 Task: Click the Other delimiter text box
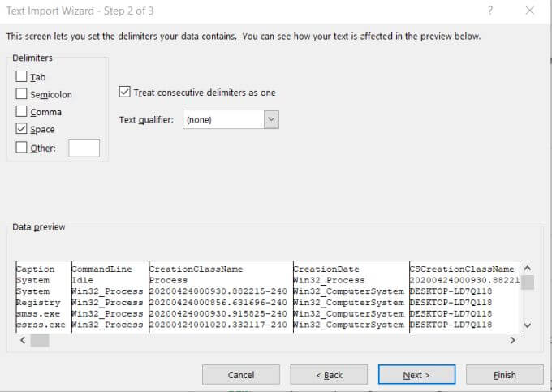[x=84, y=148]
